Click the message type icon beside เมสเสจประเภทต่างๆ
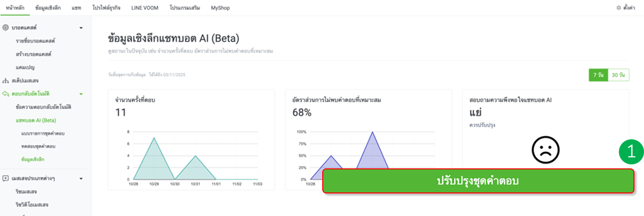This screenshot has width=644, height=216. [x=5, y=178]
